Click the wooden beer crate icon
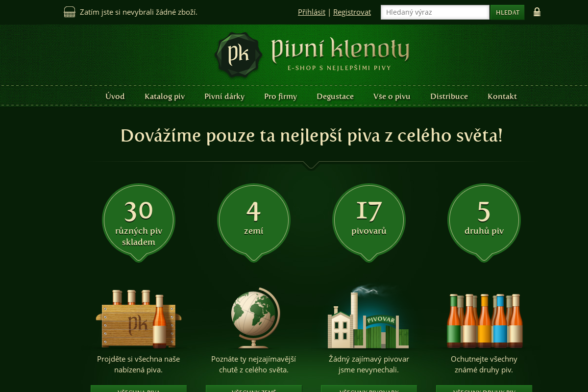 coord(139,318)
